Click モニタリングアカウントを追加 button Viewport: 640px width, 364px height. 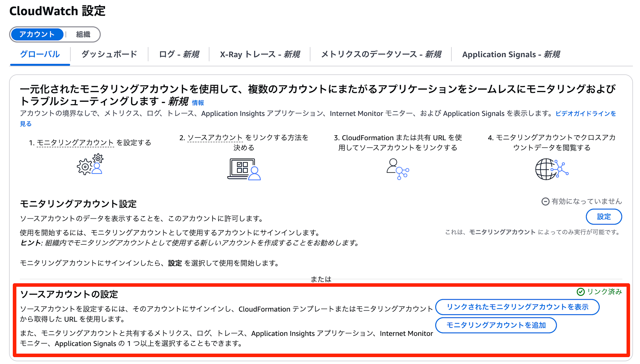point(496,325)
